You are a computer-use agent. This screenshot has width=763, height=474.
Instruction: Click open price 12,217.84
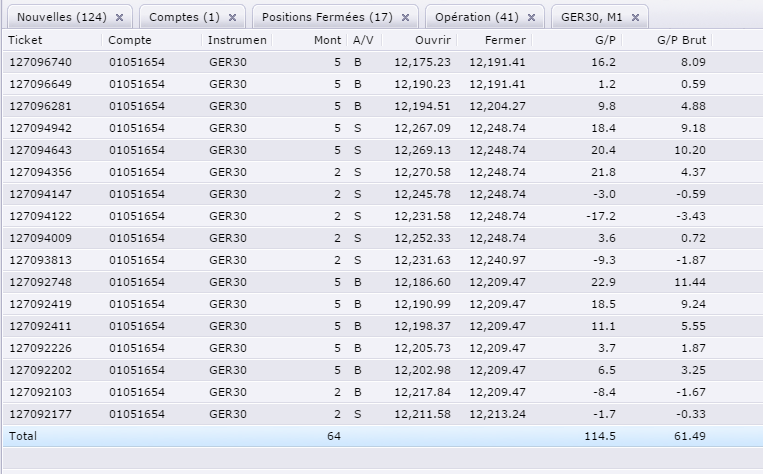pyautogui.click(x=422, y=392)
